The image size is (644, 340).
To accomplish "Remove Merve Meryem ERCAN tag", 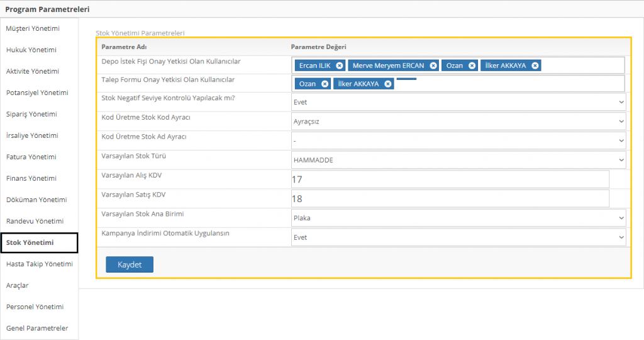I will point(433,65).
